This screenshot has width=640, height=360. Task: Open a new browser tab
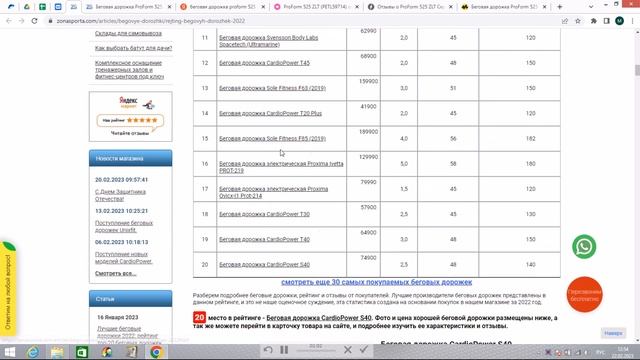(x=560, y=7)
